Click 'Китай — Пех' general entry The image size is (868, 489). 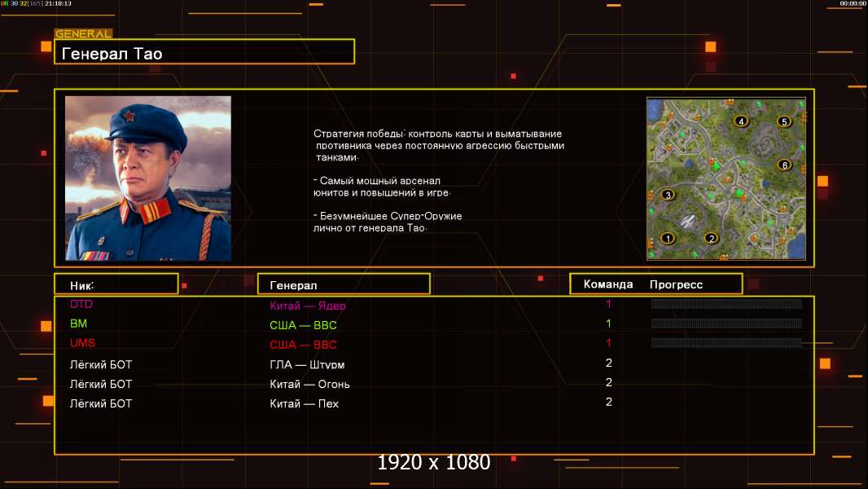point(304,403)
